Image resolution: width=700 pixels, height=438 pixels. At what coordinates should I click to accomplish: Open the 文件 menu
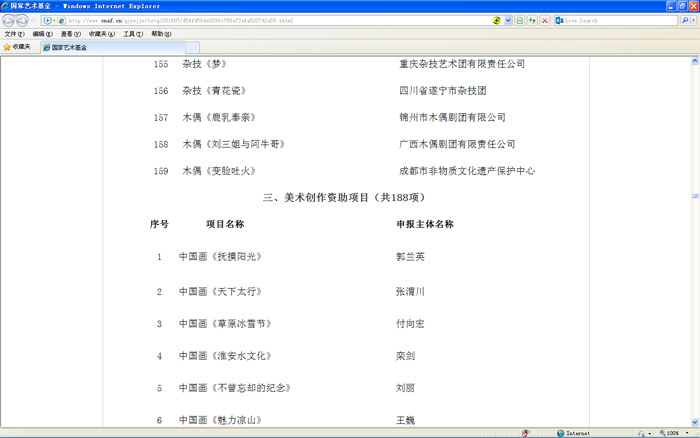tap(14, 34)
